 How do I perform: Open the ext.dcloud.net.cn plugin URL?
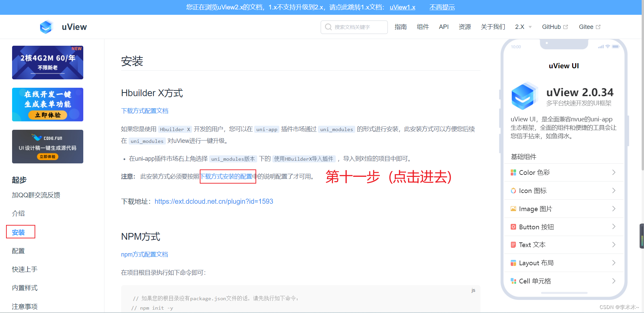pos(214,201)
